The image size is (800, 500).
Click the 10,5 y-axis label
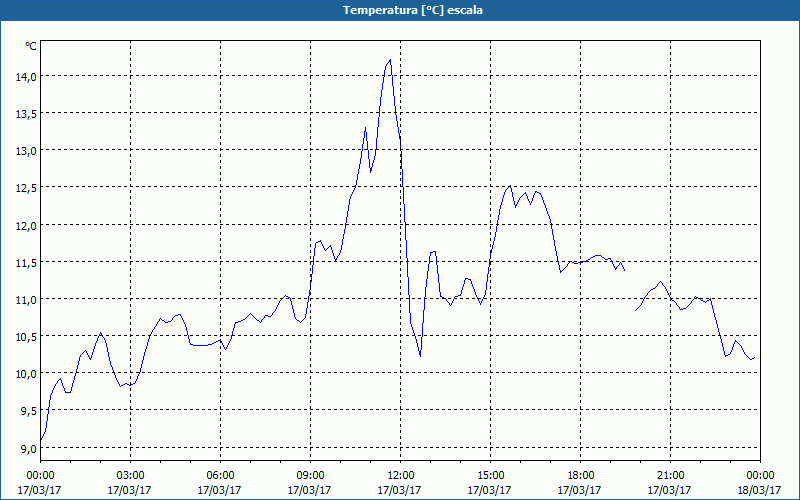(26, 337)
